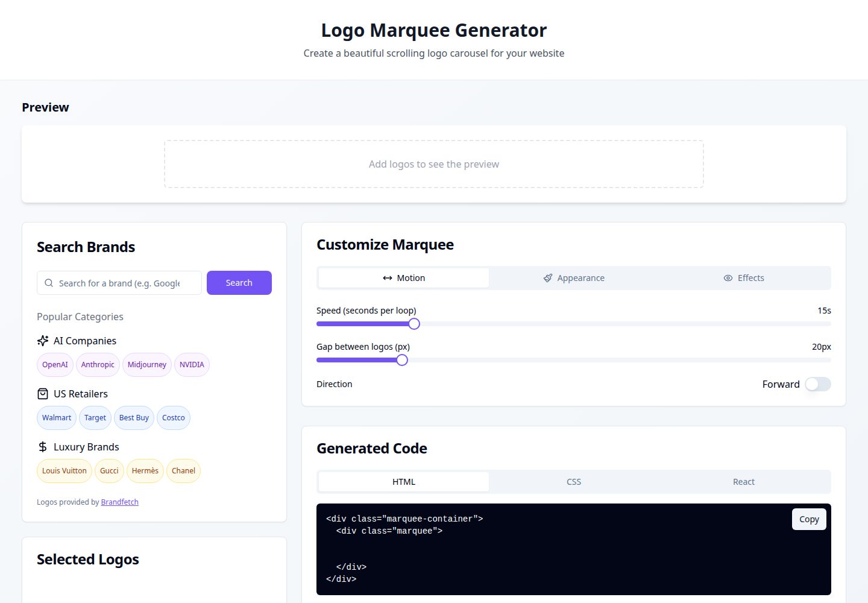868x603 pixels.
Task: Copy the generated code
Action: point(809,519)
